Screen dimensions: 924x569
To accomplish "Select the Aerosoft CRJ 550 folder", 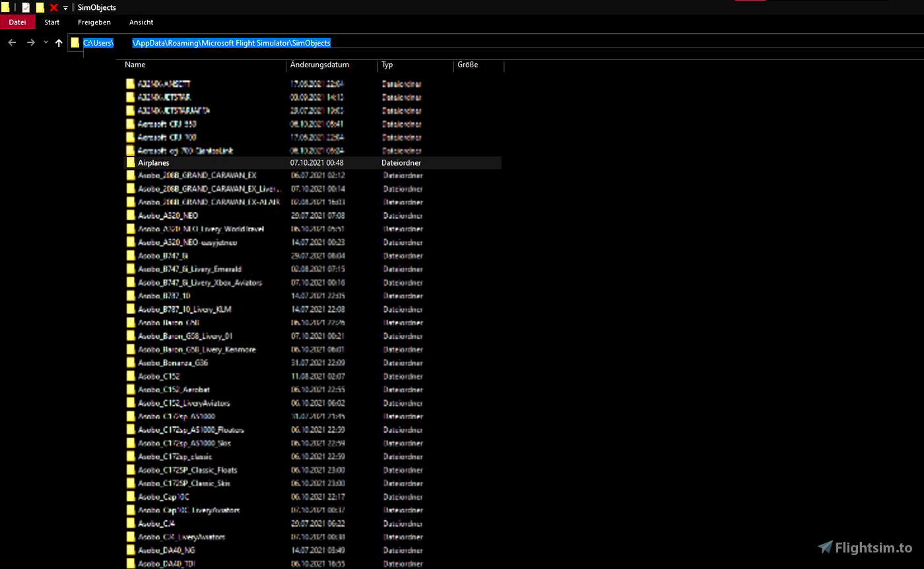I will pyautogui.click(x=167, y=123).
